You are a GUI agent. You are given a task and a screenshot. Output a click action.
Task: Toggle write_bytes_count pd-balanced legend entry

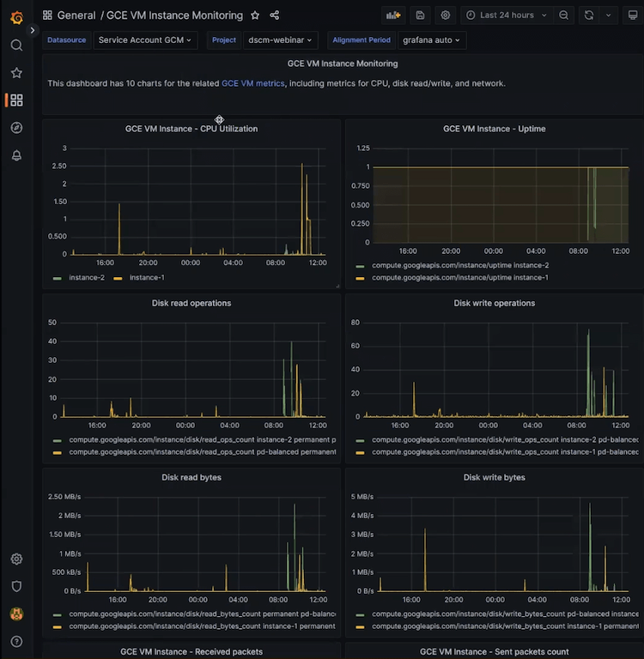click(x=505, y=614)
